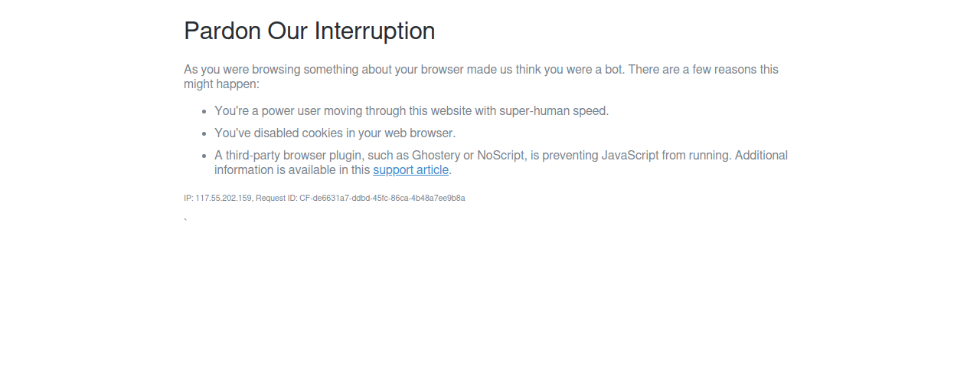Screen dimensions: 980x368
Task: Click the Request ID value starting with CF-de6631a7
Action: tap(382, 199)
